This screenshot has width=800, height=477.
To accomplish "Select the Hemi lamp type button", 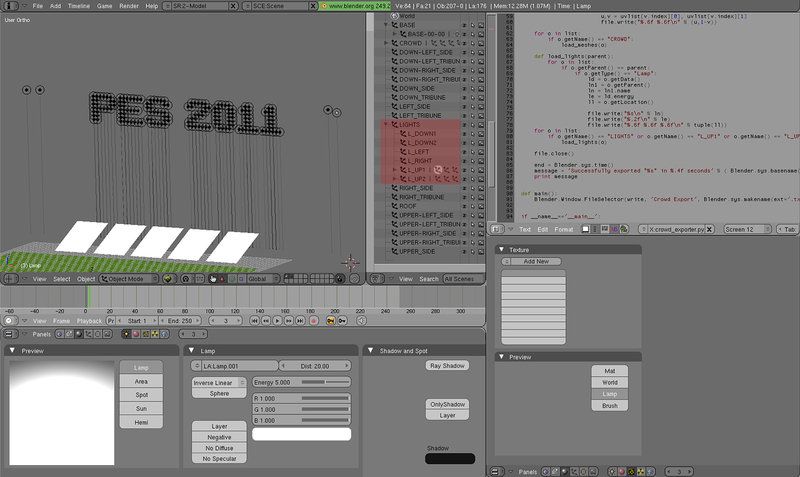I will [141, 422].
